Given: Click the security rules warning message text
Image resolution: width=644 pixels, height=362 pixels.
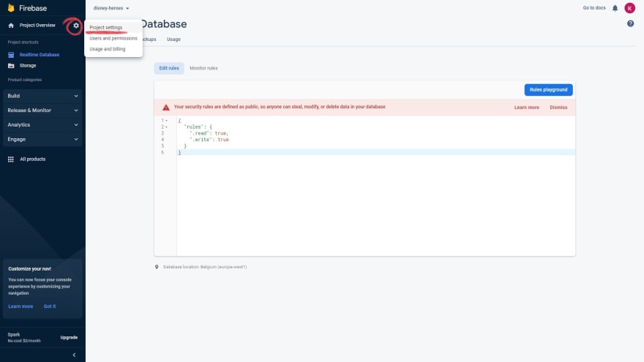Looking at the screenshot, I should pyautogui.click(x=280, y=107).
